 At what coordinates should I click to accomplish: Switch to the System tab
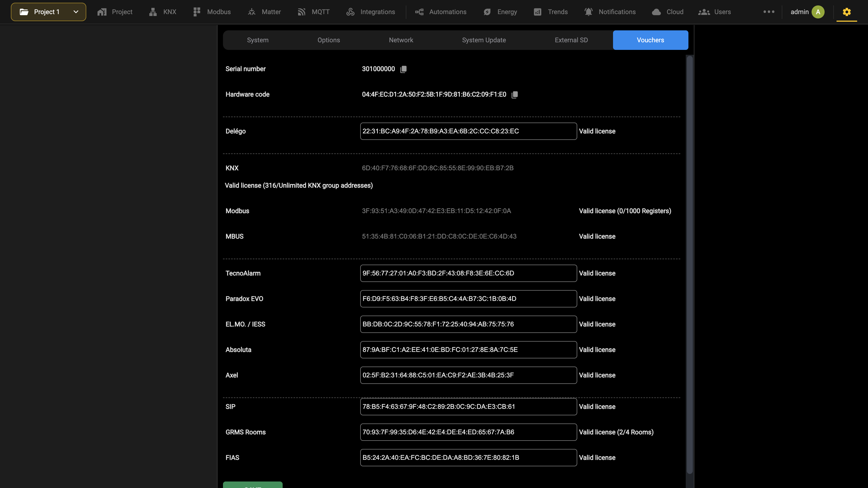(x=258, y=40)
